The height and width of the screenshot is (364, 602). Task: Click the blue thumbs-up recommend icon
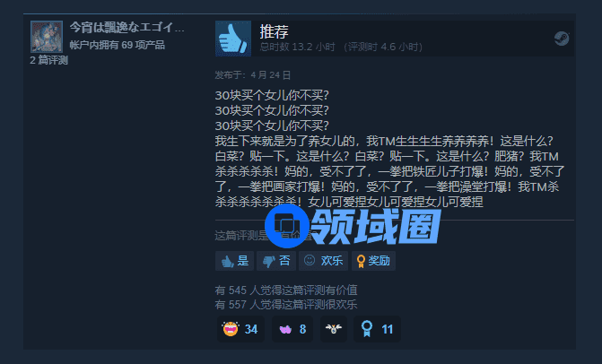(233, 39)
